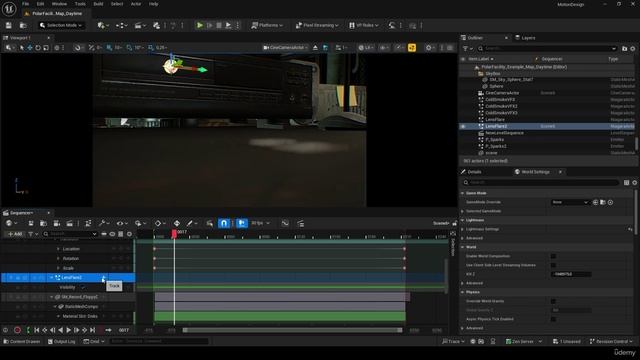Click the Sequencer save icon
This screenshot has height=360, width=640.
pos(31,223)
